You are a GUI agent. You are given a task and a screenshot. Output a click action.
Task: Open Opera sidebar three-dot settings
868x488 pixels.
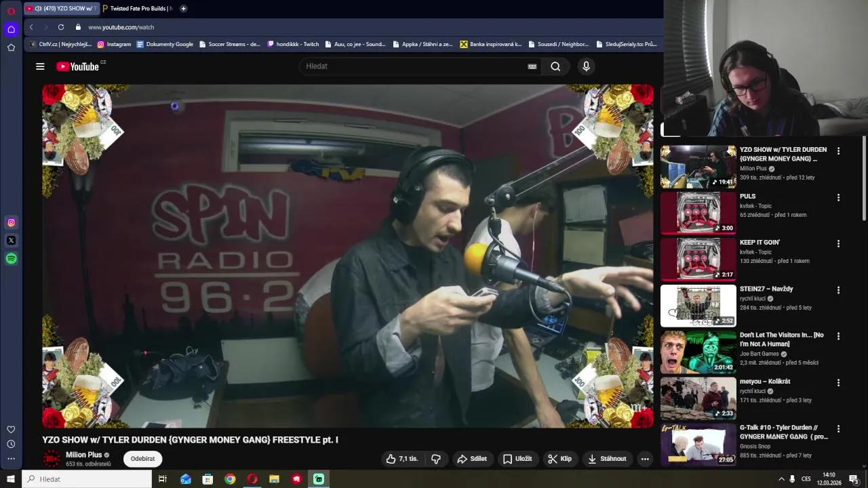[11, 459]
